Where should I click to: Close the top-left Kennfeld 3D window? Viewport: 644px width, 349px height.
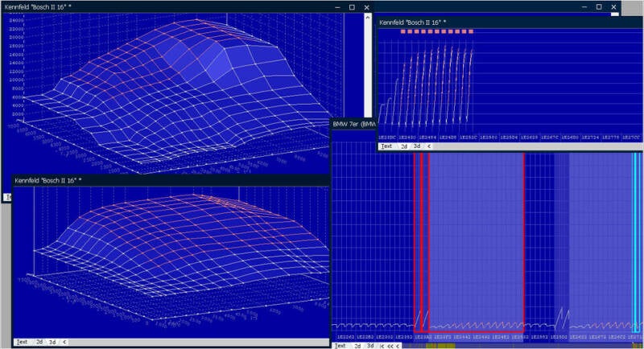[x=366, y=7]
